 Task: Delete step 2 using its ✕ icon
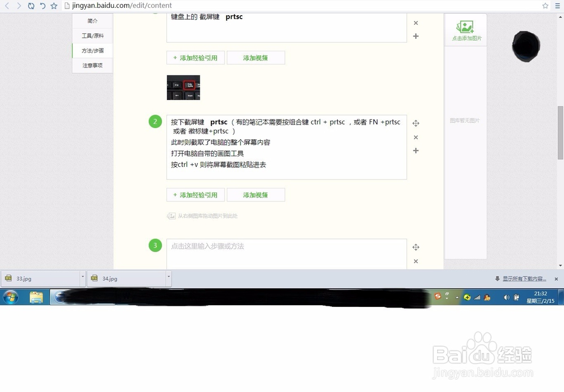(416, 137)
